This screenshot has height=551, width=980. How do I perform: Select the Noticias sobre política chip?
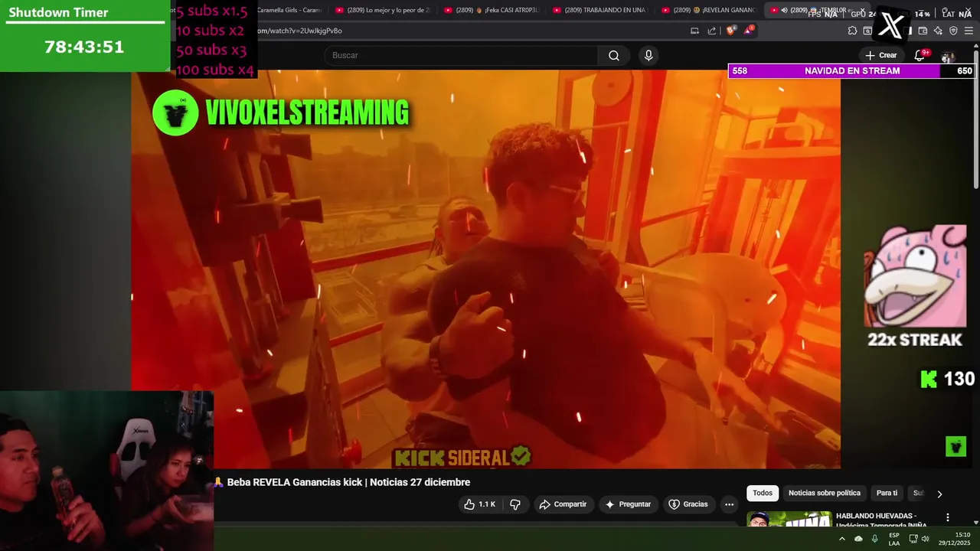pos(825,493)
